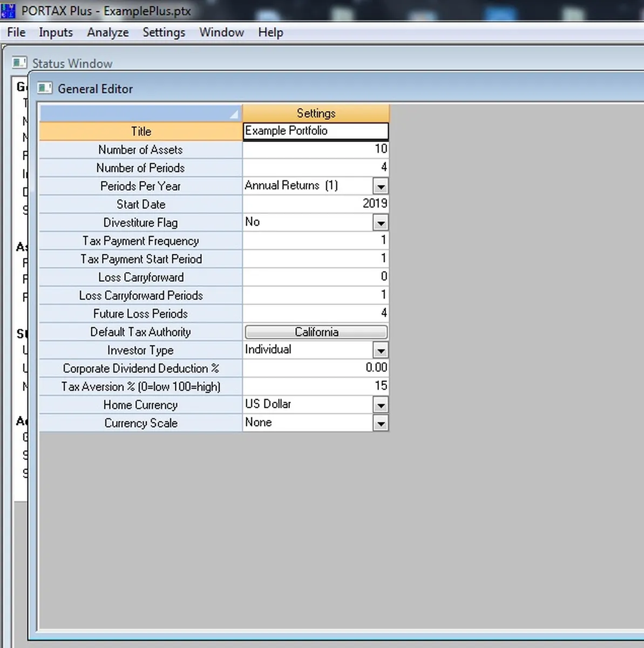
Task: Select the Corporate Dividend Deduction % value
Action: (x=316, y=368)
